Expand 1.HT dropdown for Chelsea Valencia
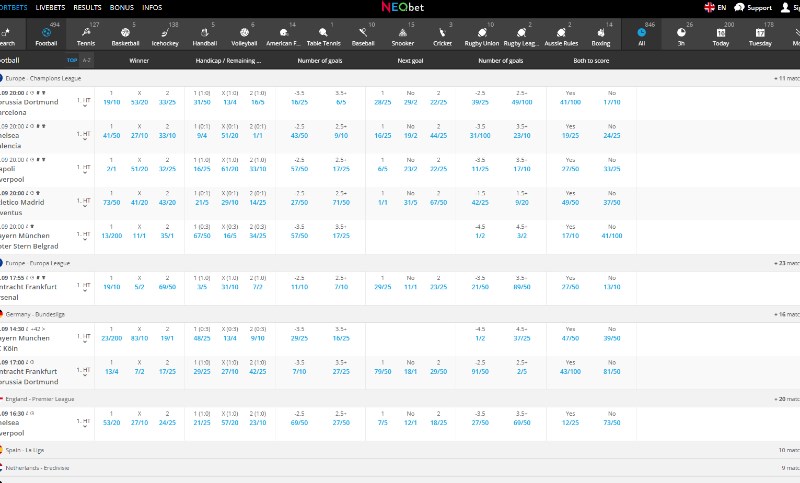 (84, 135)
